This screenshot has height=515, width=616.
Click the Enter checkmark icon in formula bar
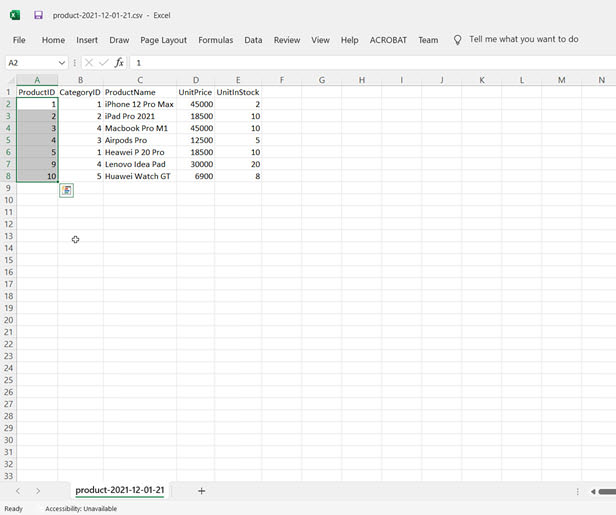[x=104, y=62]
